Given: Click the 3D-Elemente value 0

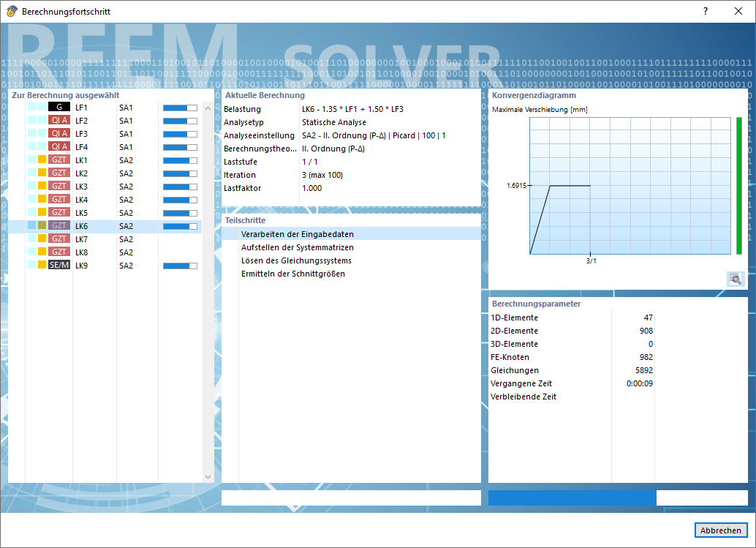Looking at the screenshot, I should [x=651, y=344].
